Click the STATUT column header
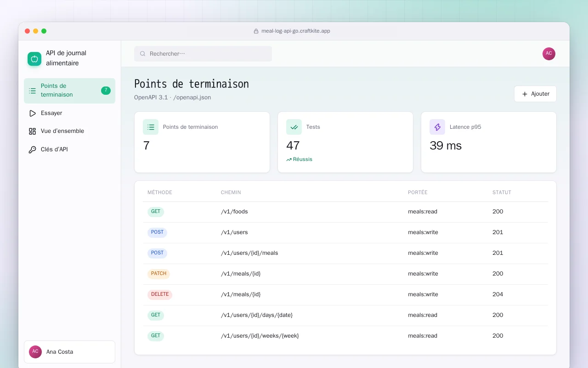 (x=502, y=193)
